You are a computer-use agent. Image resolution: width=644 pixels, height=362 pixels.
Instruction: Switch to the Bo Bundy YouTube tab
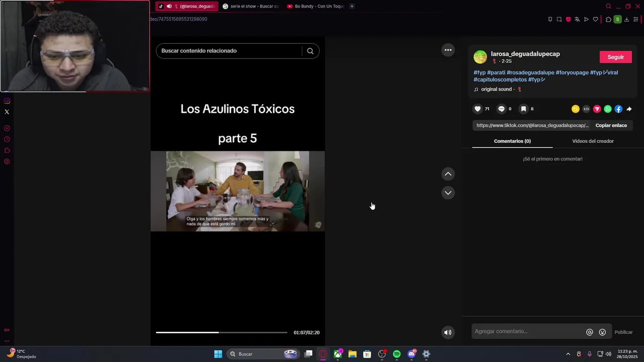[x=315, y=6]
